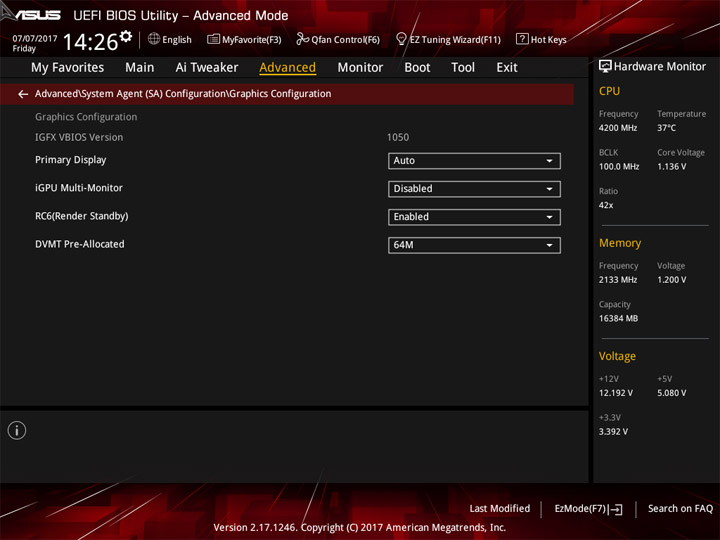This screenshot has height=540, width=720.
Task: Click the EzMode exit arrow icon
Action: click(x=616, y=509)
